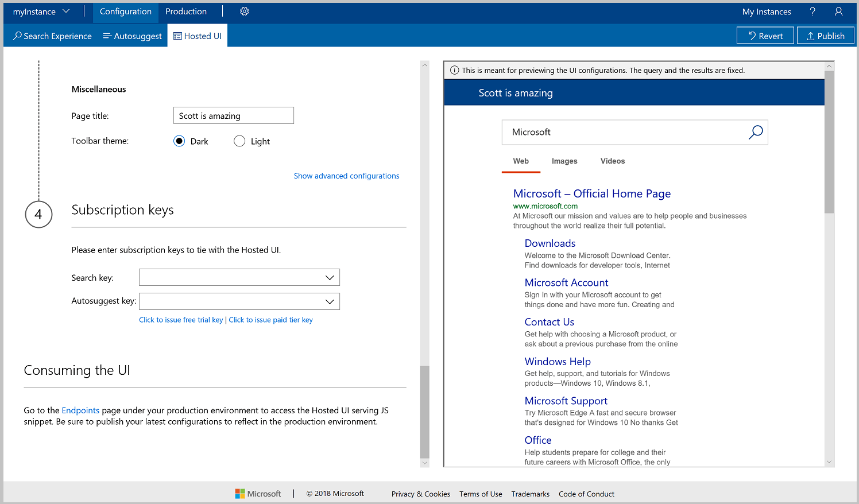Image resolution: width=859 pixels, height=504 pixels.
Task: Select the Dark toolbar theme
Action: [179, 141]
